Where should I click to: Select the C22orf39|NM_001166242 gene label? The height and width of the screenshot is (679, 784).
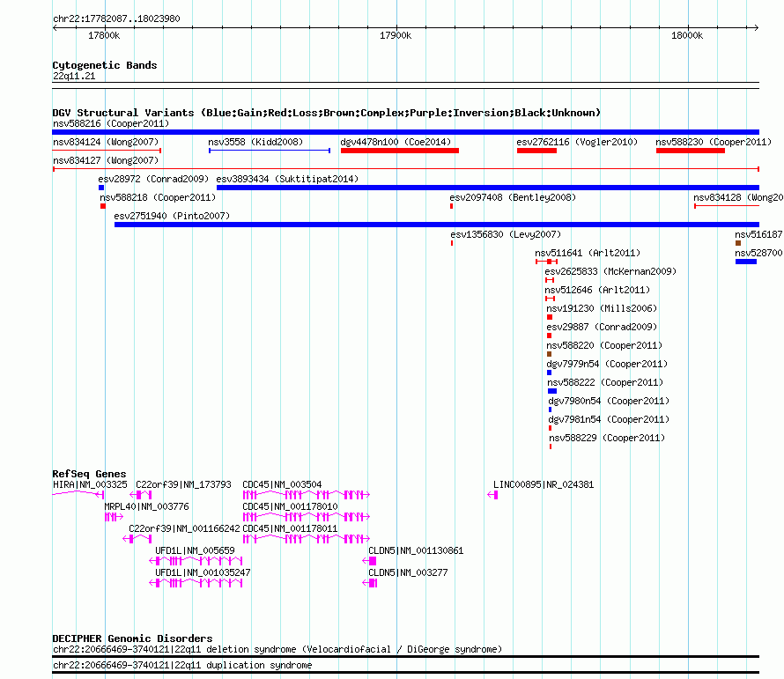tap(184, 528)
